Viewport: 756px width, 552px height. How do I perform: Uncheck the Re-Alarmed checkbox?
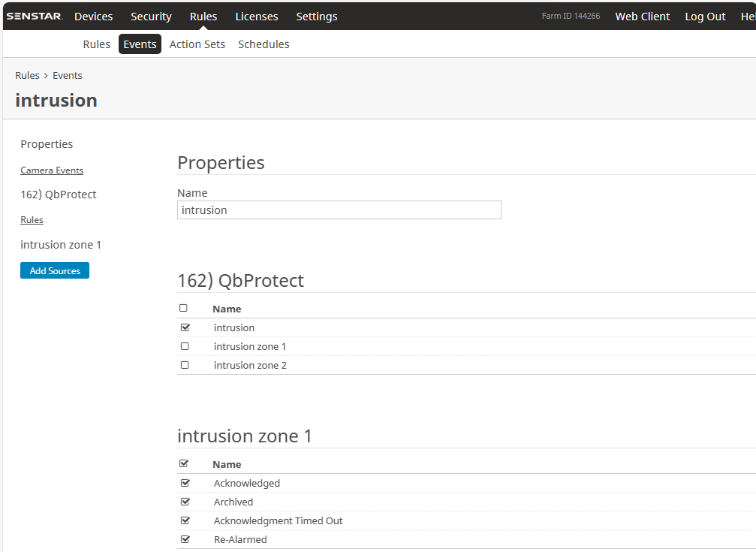pyautogui.click(x=185, y=539)
